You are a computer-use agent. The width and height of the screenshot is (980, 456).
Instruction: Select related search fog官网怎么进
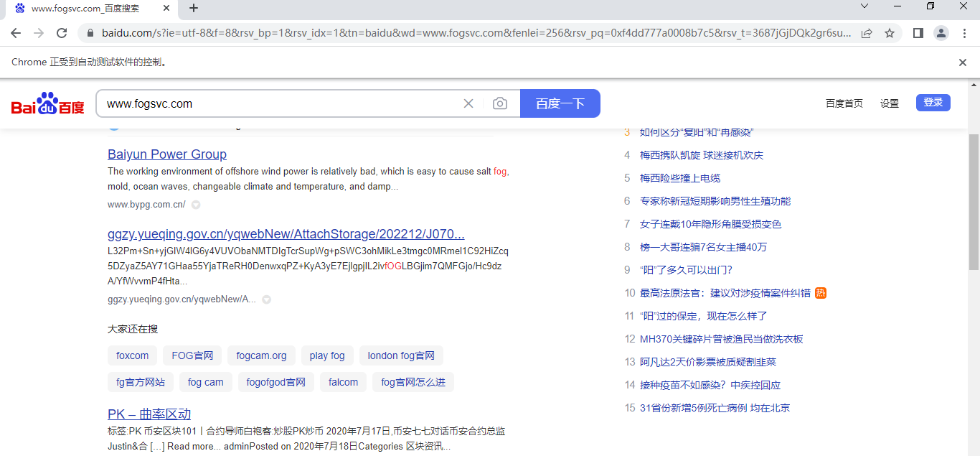[x=413, y=382]
